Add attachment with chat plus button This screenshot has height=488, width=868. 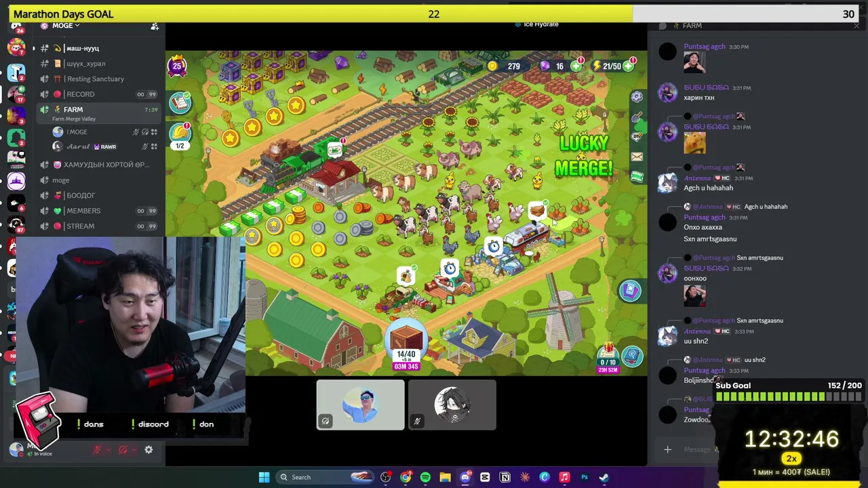tap(667, 449)
